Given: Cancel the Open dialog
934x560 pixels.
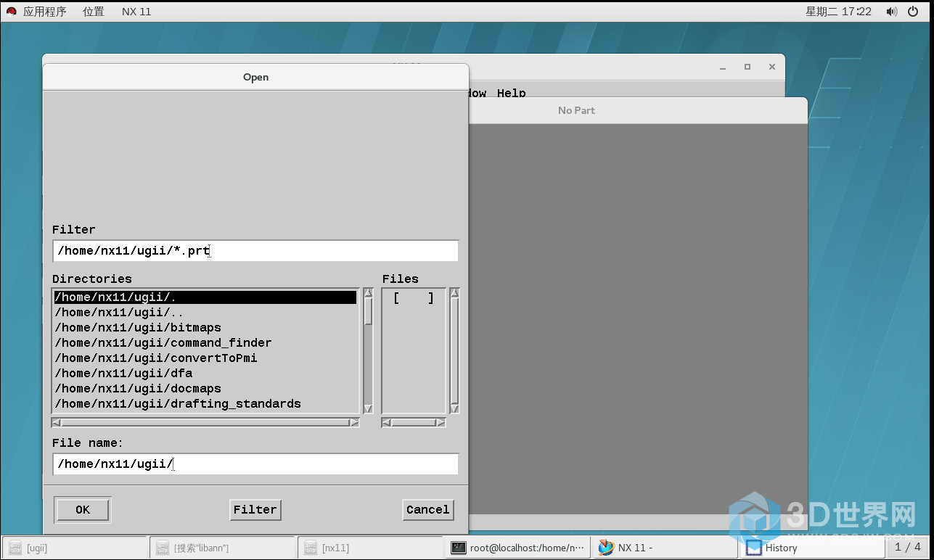Looking at the screenshot, I should pos(427,510).
